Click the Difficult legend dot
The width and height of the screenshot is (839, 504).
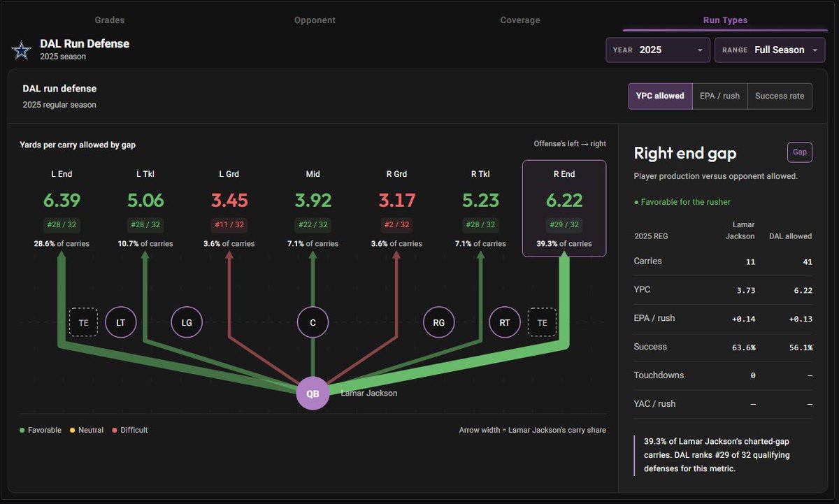pyautogui.click(x=114, y=431)
